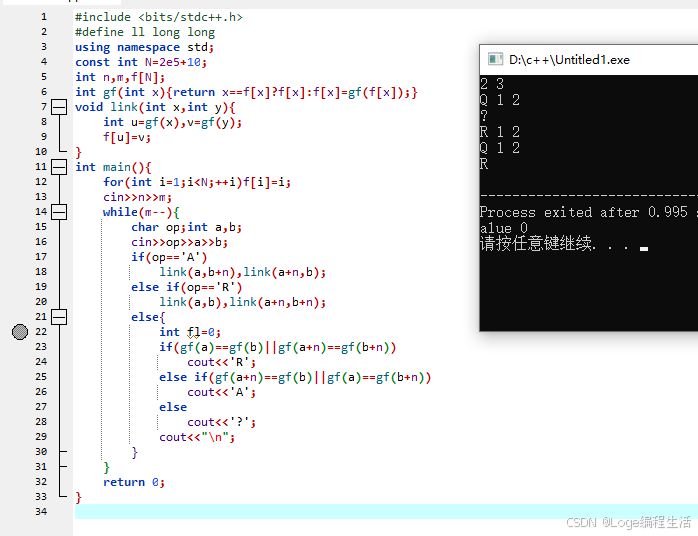This screenshot has height=536, width=698.
Task: Click the gf function definition on line 6
Action: [x=246, y=92]
